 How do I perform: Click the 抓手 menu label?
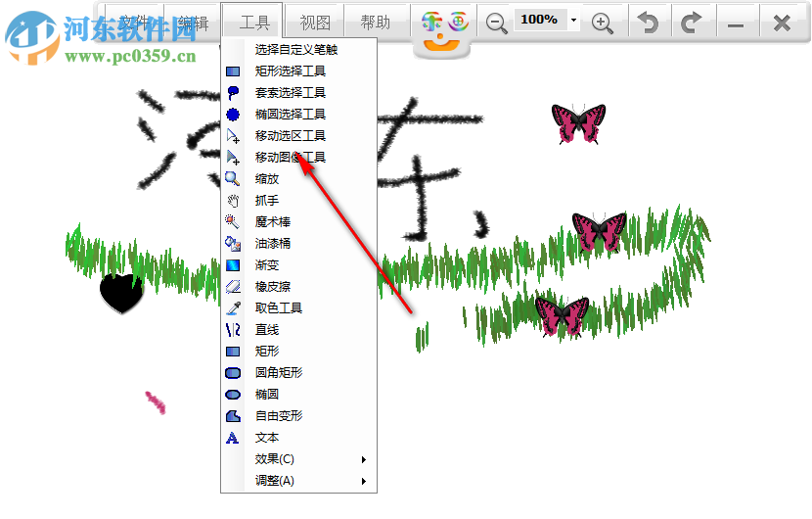pyautogui.click(x=267, y=201)
